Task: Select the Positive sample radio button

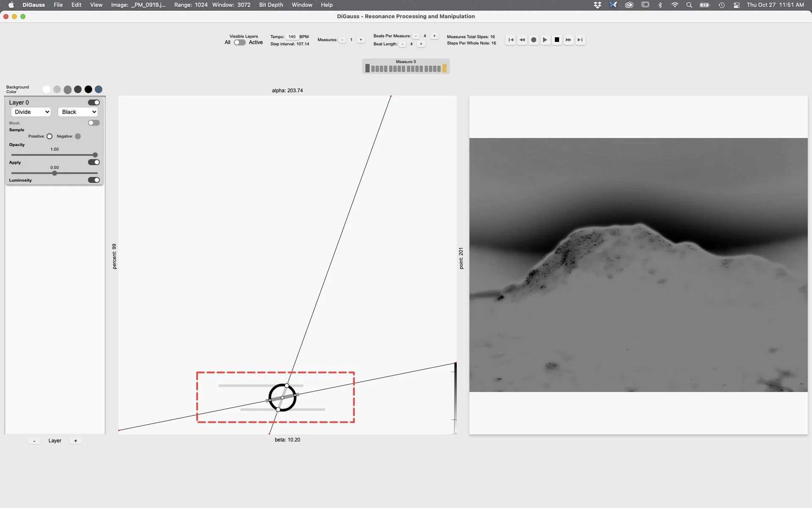Action: (x=49, y=136)
